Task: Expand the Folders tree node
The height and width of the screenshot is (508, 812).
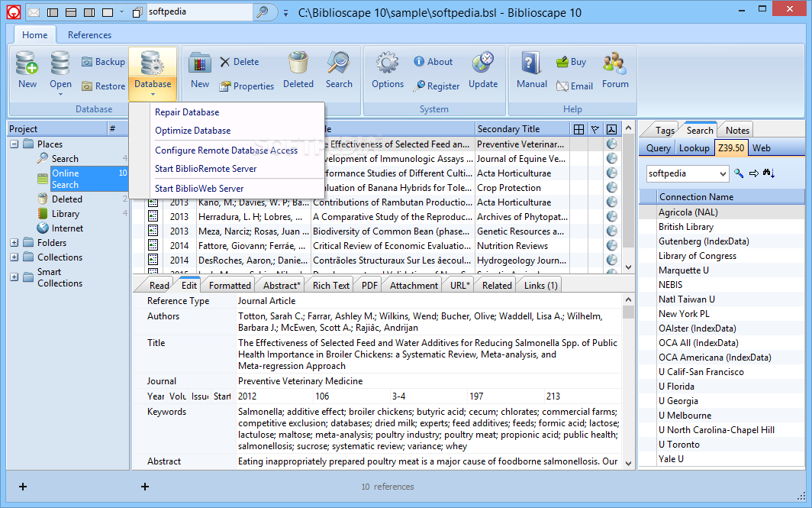Action: pyautogui.click(x=14, y=243)
